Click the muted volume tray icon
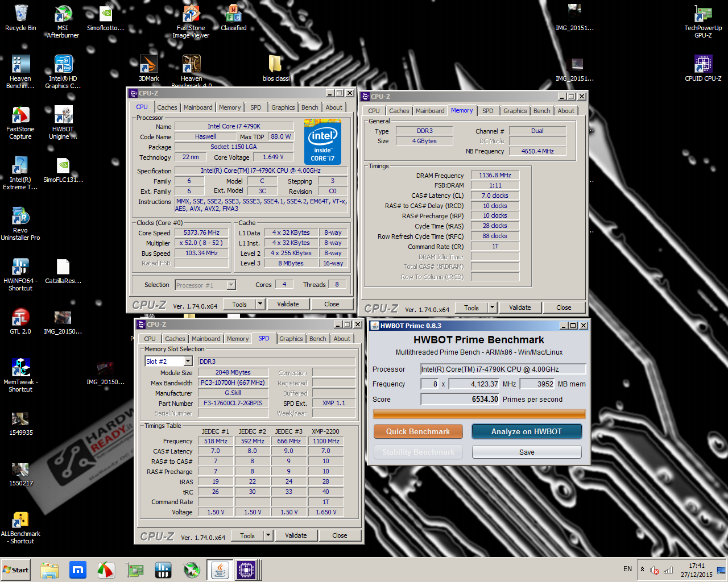The height and width of the screenshot is (582, 728). (x=655, y=570)
